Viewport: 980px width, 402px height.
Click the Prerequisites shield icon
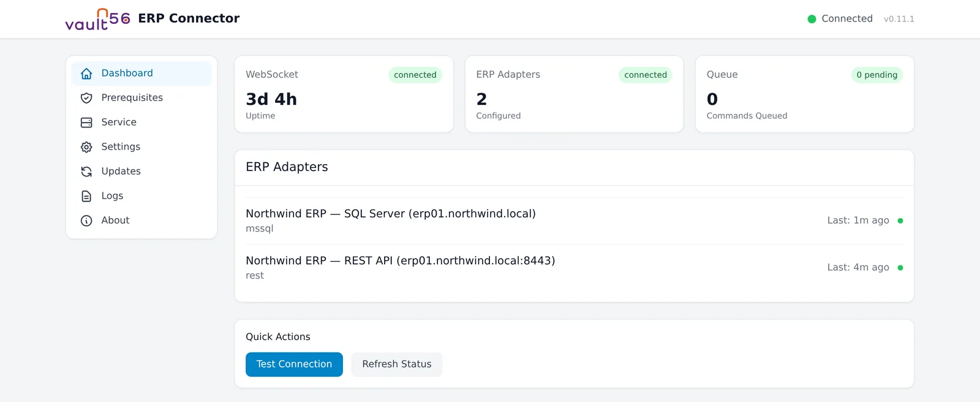pyautogui.click(x=86, y=98)
